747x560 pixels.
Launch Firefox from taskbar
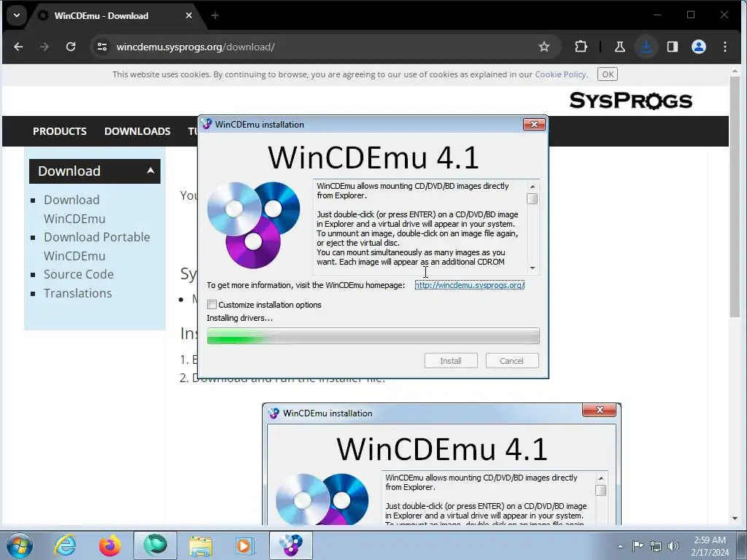110,545
